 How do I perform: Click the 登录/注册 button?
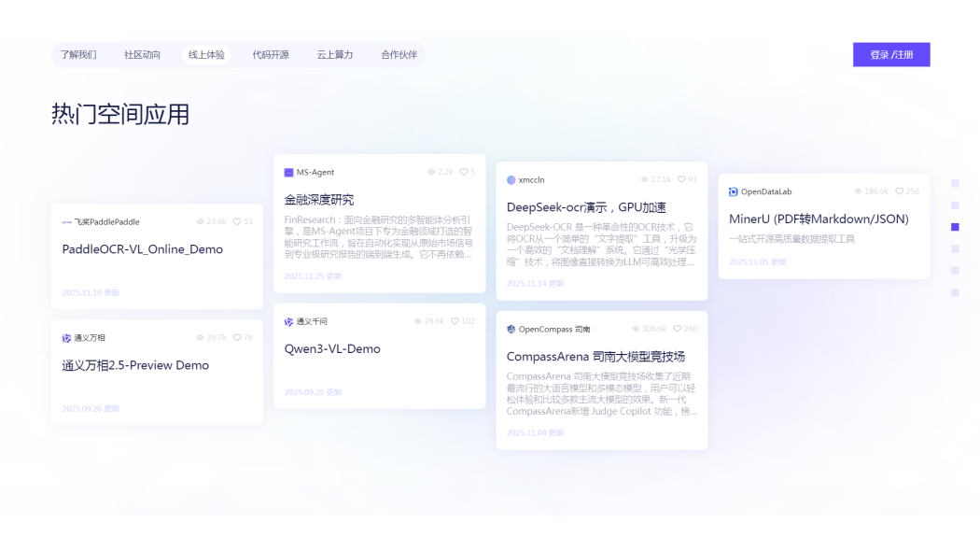[891, 55]
